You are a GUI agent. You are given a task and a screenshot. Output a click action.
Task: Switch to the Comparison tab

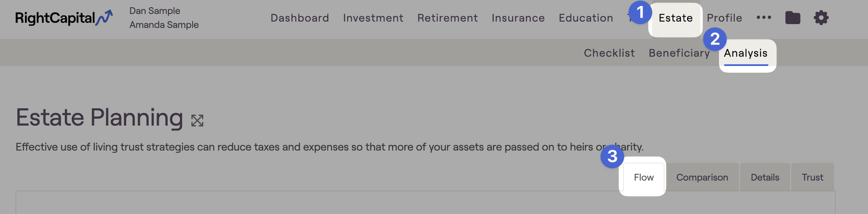click(x=702, y=177)
